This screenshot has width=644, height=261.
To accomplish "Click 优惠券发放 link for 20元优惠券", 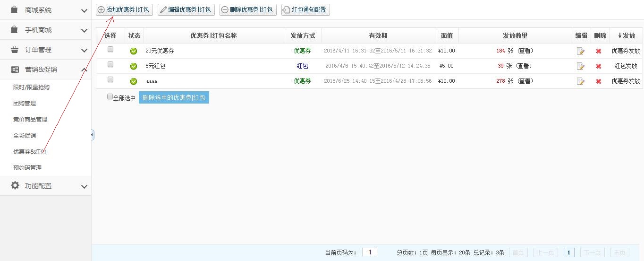I will pos(626,51).
